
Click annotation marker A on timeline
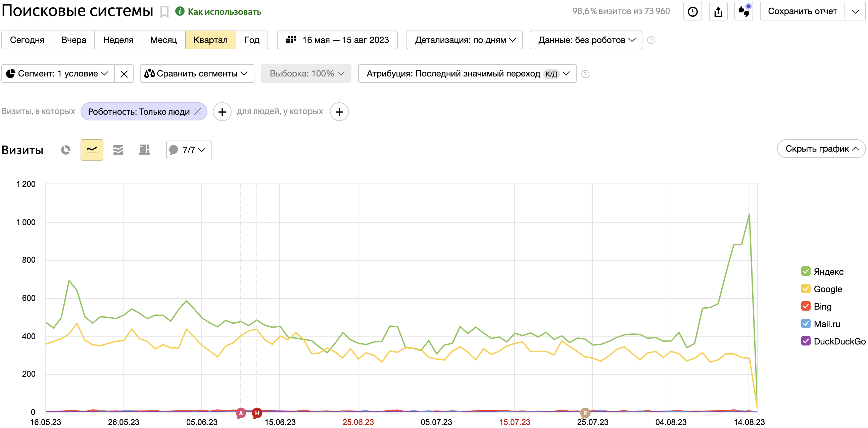coord(241,413)
